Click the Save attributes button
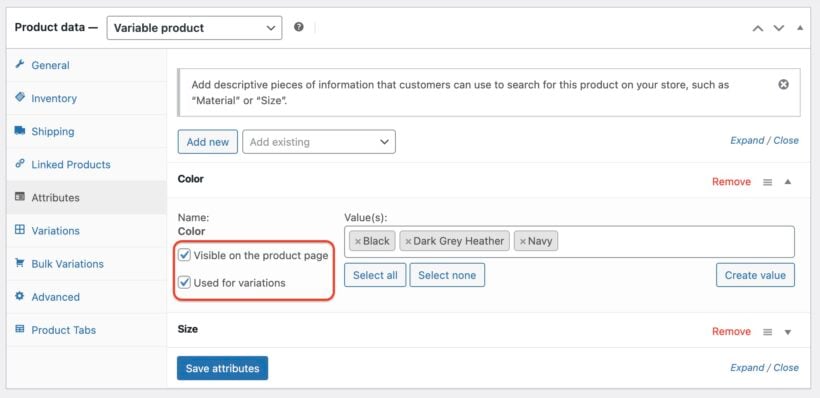This screenshot has height=398, width=820. pos(222,368)
